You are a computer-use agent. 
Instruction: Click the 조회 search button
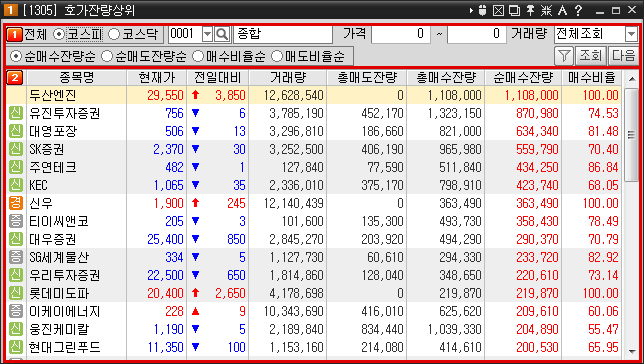coord(591,56)
